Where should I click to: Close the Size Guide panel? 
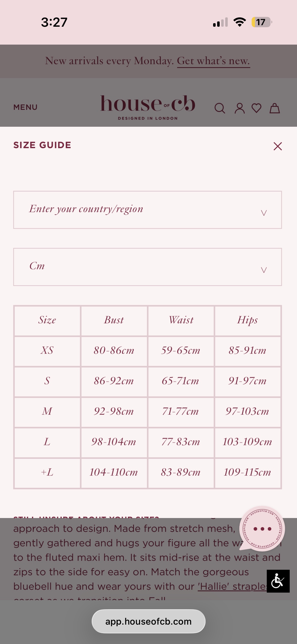(278, 146)
